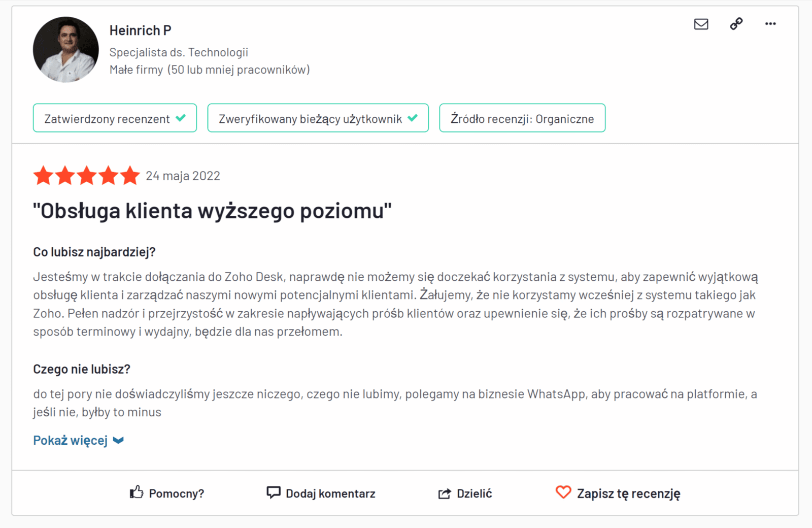Click the envelope email icon

701,24
